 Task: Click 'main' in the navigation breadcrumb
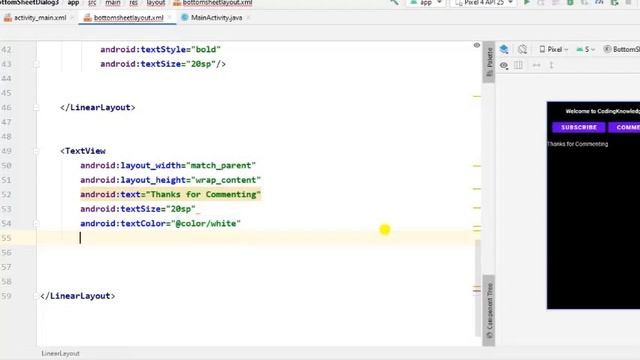(x=113, y=2)
